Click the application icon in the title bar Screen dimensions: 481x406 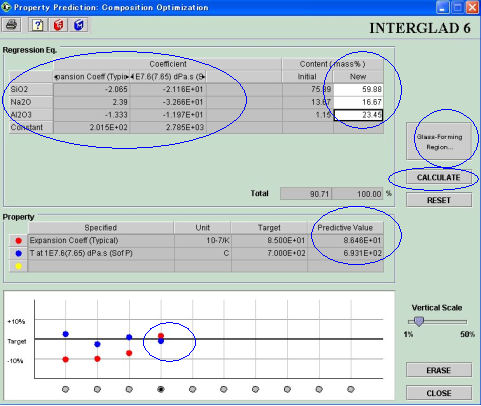pos(6,7)
